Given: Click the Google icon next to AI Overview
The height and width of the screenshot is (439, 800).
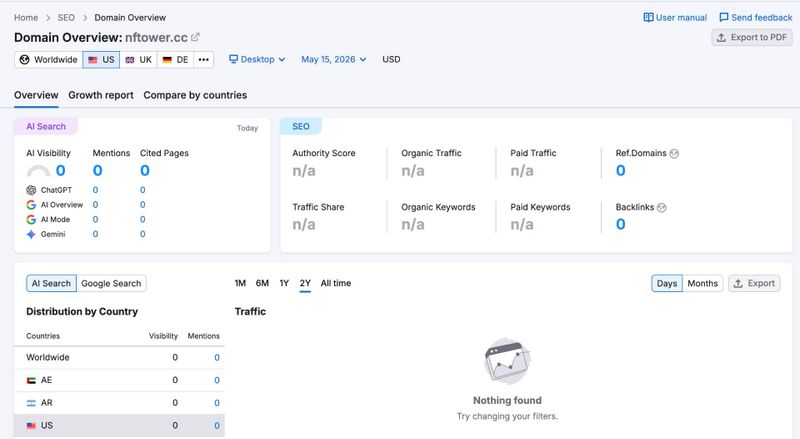Looking at the screenshot, I should point(31,205).
